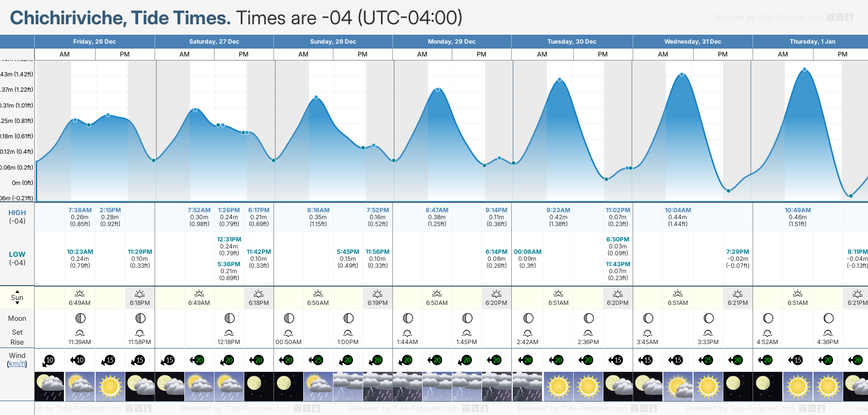Click the sunrise icon above Friday's 6:49AM
The height and width of the screenshot is (415, 868).
(x=80, y=294)
